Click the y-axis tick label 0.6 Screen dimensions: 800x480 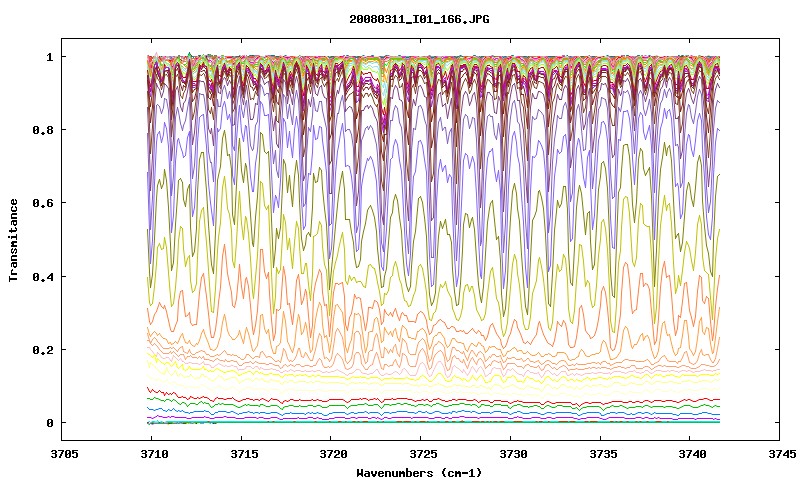43,203
